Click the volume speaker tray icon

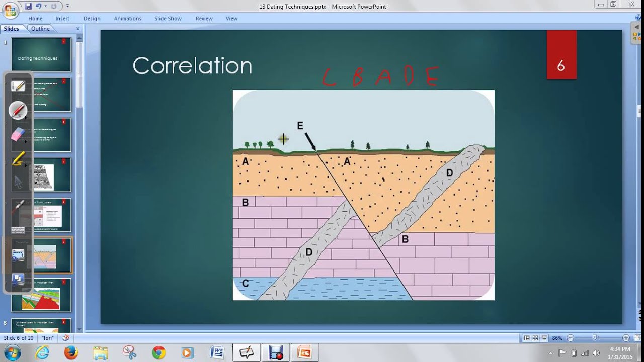pos(596,353)
